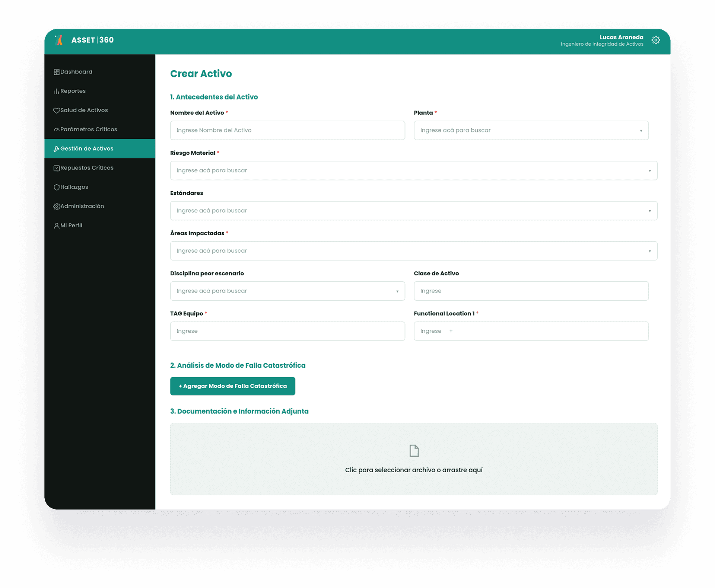715x588 pixels.
Task: Click 'Ingeniero de Integridad de Activos' role text
Action: coord(602,44)
